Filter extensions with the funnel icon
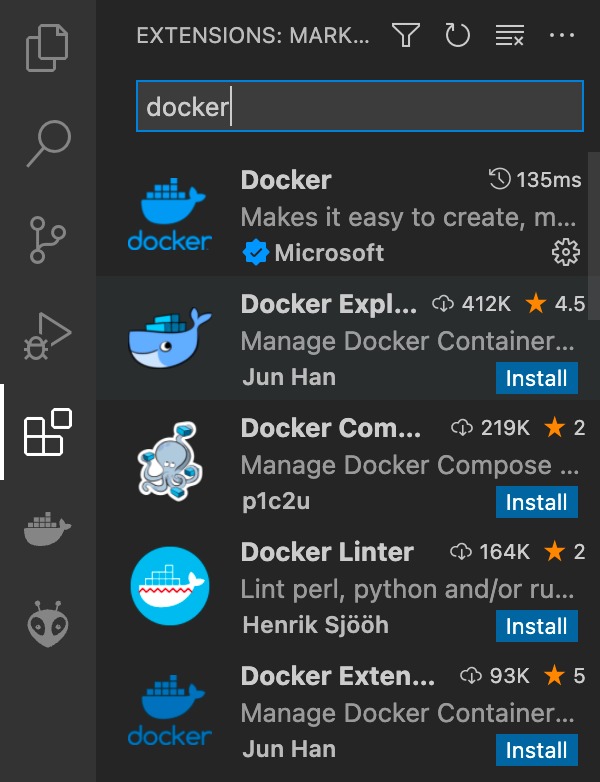This screenshot has width=600, height=782. (x=405, y=35)
